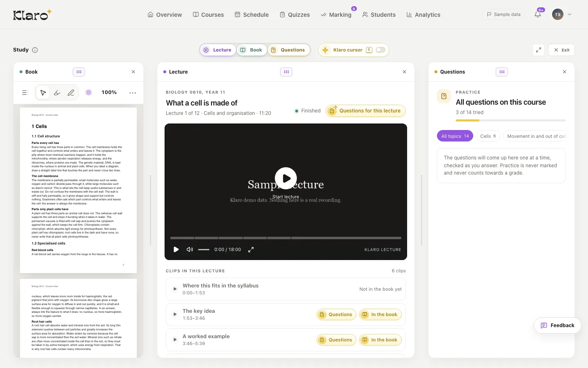Toggle the Klaro cursor switch
This screenshot has width=588, height=368.
pos(380,50)
